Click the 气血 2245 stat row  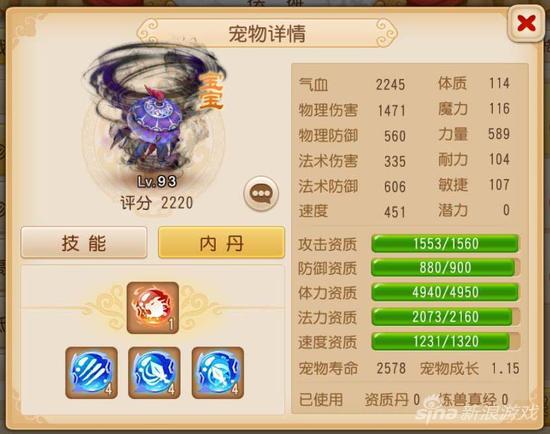[352, 85]
